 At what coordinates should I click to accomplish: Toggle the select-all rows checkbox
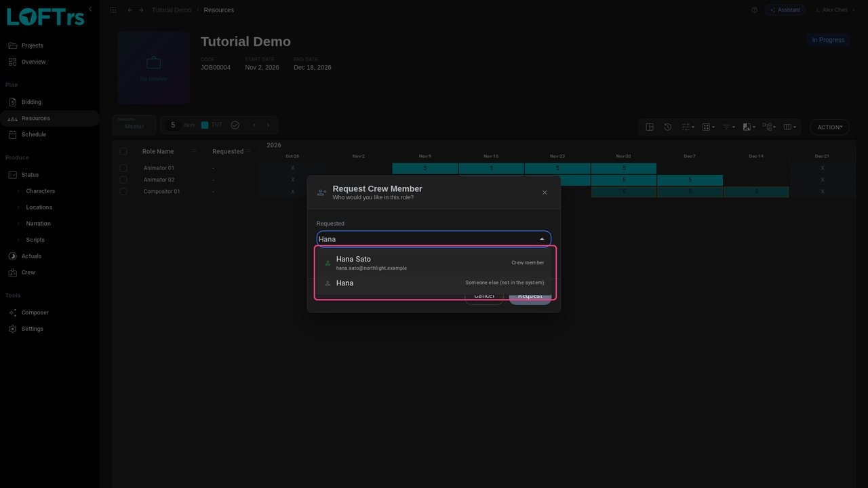(x=123, y=151)
